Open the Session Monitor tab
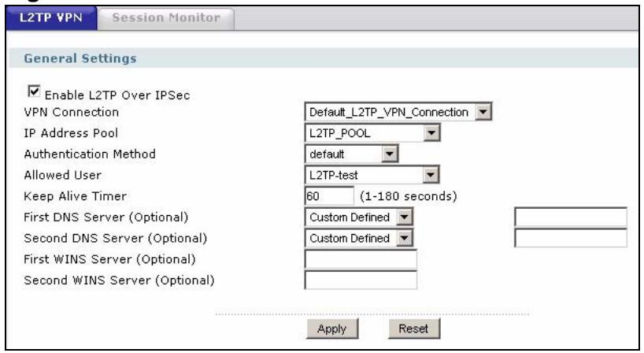Screen dimensions: 644x353 (166, 18)
